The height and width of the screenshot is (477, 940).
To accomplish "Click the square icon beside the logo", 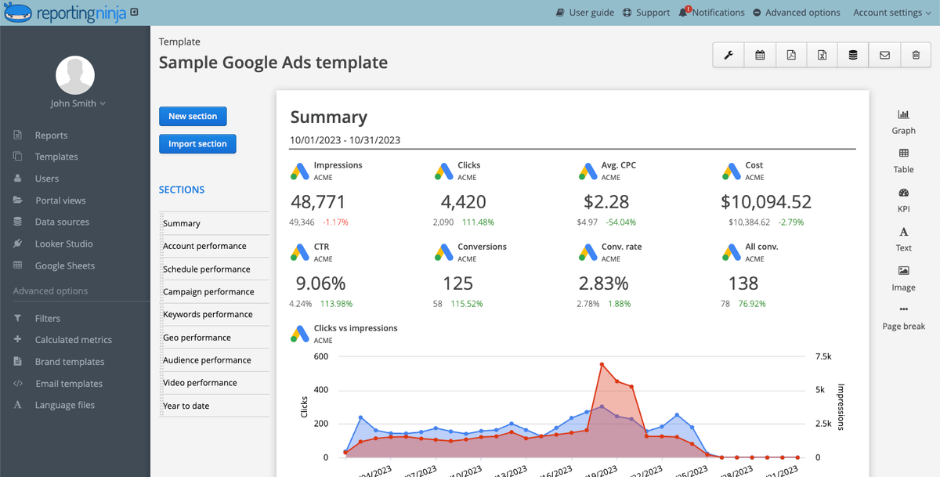I will click(x=134, y=11).
